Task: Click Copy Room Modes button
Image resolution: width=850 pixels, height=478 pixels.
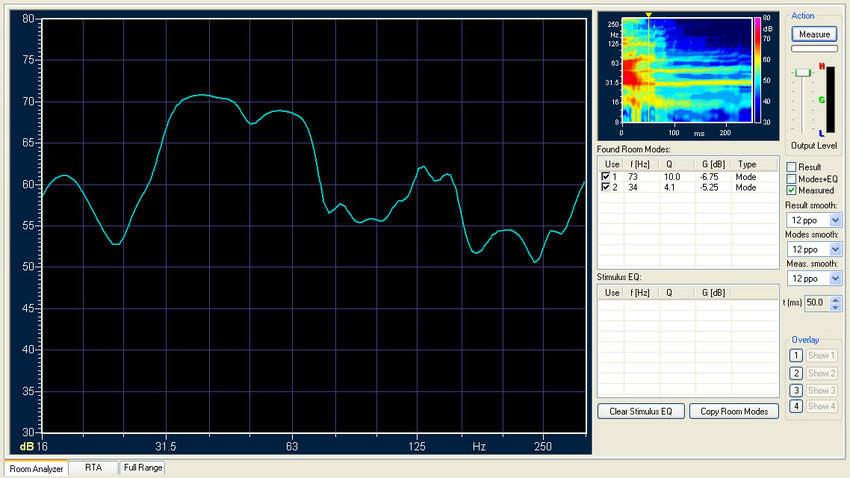Action: pos(734,411)
